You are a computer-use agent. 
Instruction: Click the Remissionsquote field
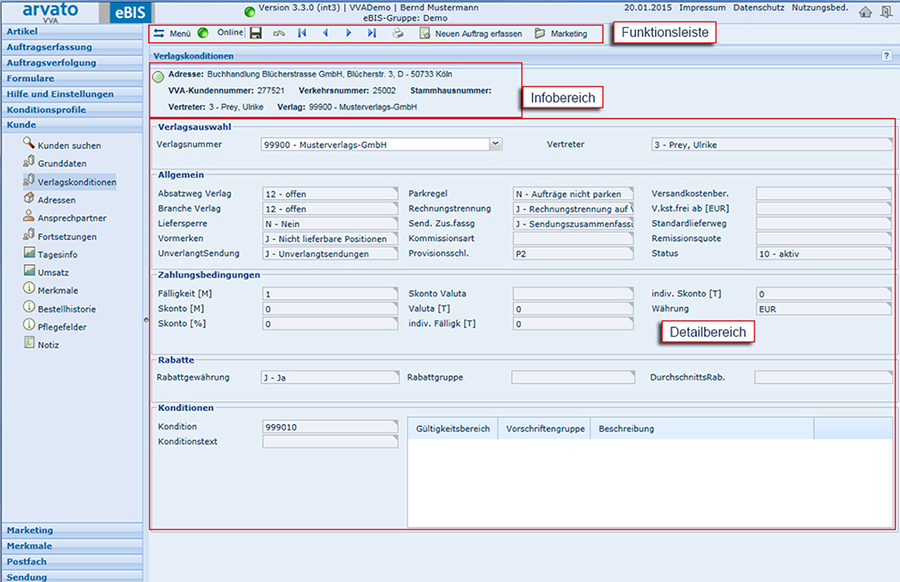point(824,239)
